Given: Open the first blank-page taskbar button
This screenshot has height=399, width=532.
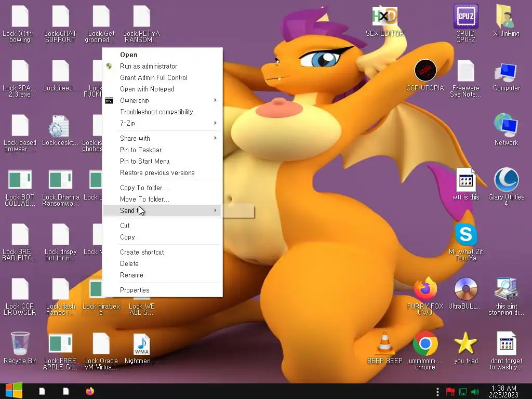Looking at the screenshot, I should tap(42, 391).
